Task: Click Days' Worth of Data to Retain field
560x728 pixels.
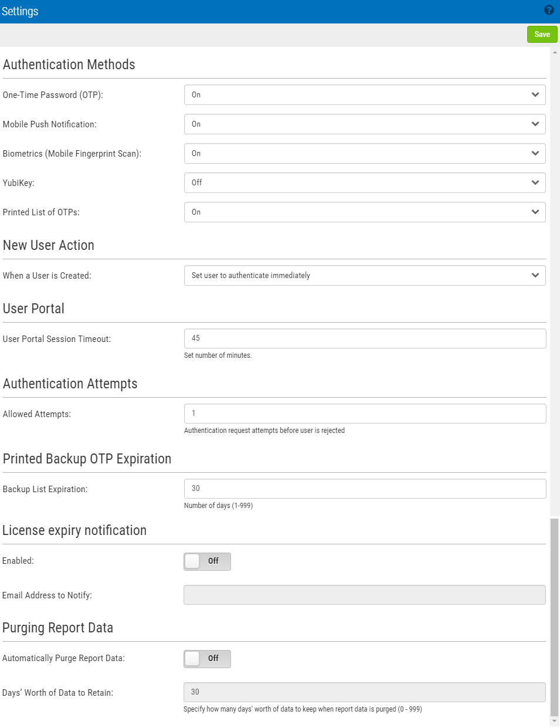Action: [365, 692]
